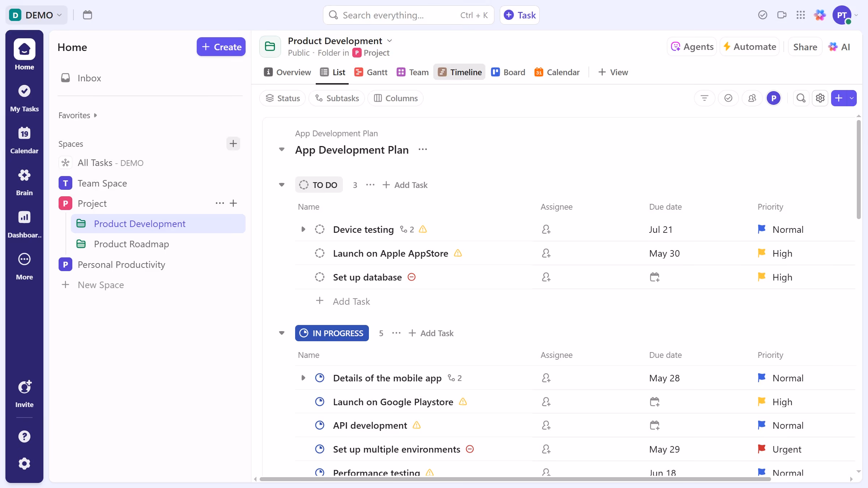Click the Product Development folder icon in header
Screen dimensions: 868x488
[x=270, y=47]
